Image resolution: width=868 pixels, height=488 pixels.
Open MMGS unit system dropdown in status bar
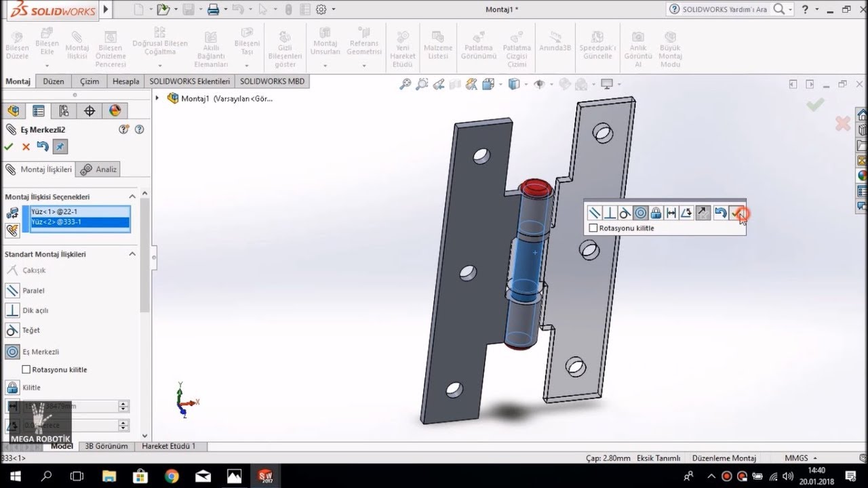[800, 458]
